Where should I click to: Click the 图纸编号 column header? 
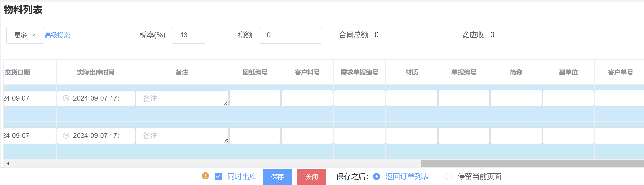coord(255,72)
